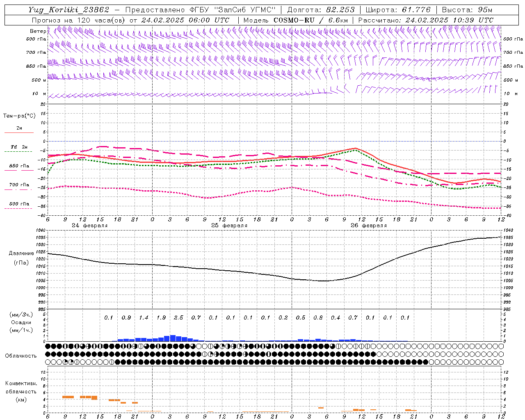Screen dimensions: 525x420
Task: Click the tallest blue precipitation bar
Action: (173, 338)
